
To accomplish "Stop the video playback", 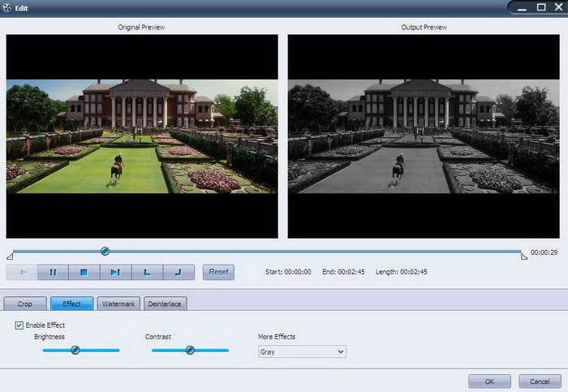I will point(84,272).
